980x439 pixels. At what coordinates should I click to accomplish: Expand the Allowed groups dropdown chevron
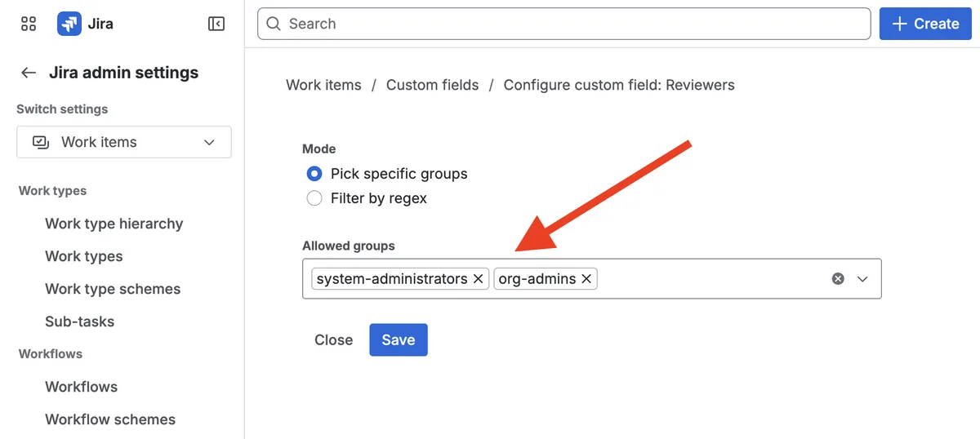(862, 279)
